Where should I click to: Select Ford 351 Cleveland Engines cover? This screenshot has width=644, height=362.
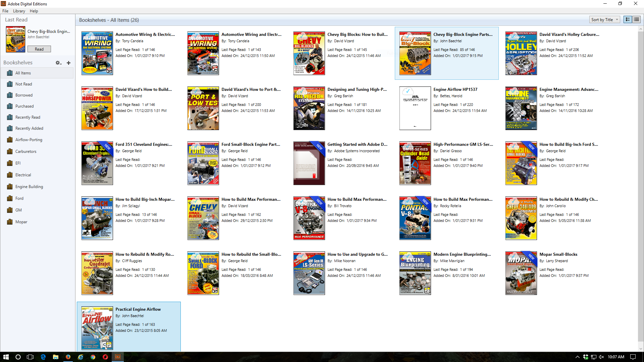point(97,163)
